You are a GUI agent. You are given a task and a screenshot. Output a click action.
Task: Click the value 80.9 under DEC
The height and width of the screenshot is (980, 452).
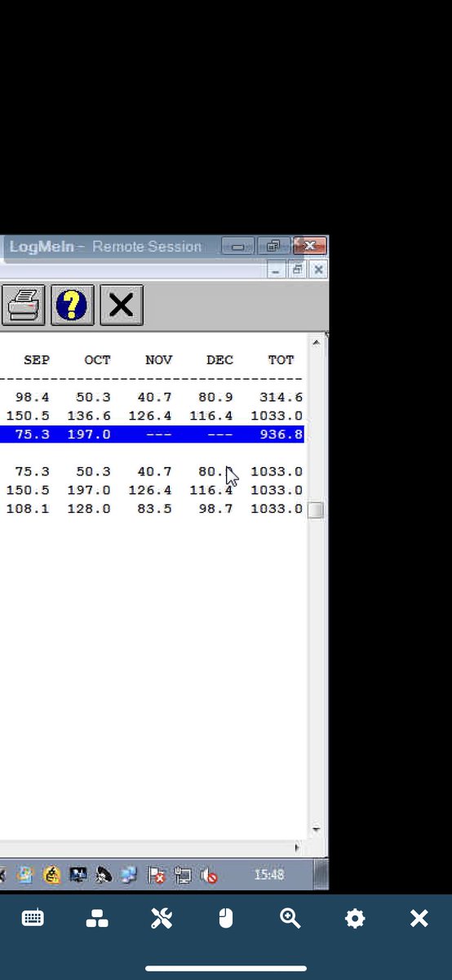tap(216, 398)
